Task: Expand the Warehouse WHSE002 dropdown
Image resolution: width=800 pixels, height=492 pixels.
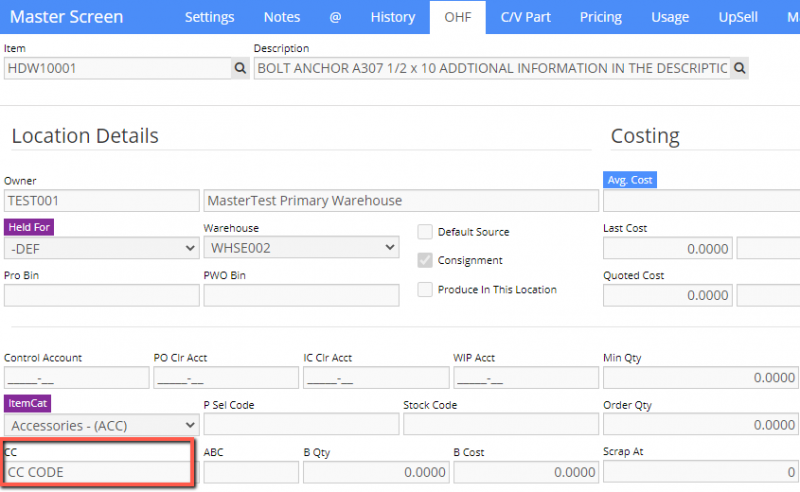Action: coord(301,247)
